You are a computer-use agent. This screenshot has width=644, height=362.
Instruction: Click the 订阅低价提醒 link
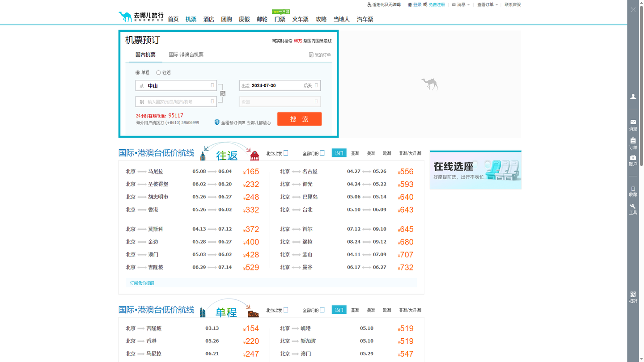(x=142, y=283)
